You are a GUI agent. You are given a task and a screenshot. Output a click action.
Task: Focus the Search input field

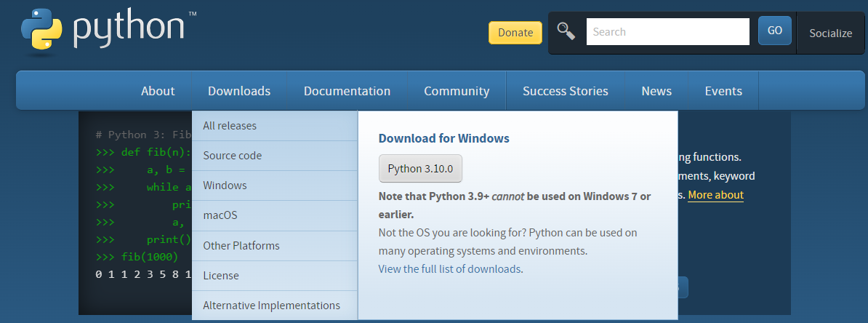[667, 31]
